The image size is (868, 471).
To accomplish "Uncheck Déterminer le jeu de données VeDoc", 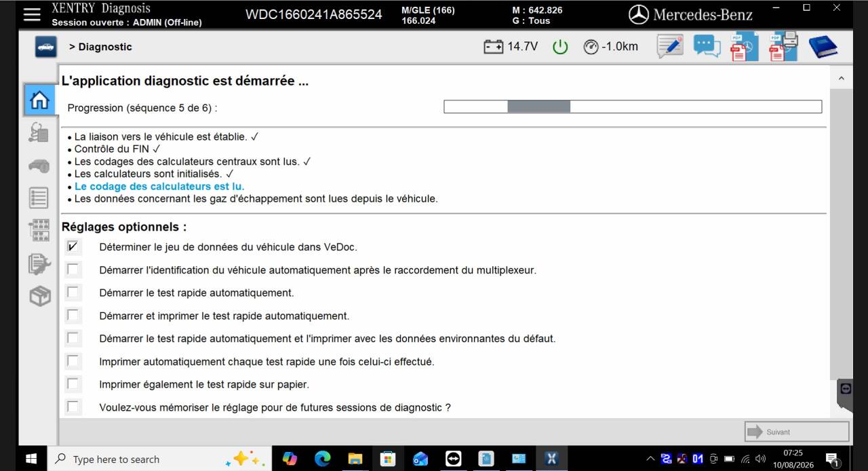I will pyautogui.click(x=73, y=247).
